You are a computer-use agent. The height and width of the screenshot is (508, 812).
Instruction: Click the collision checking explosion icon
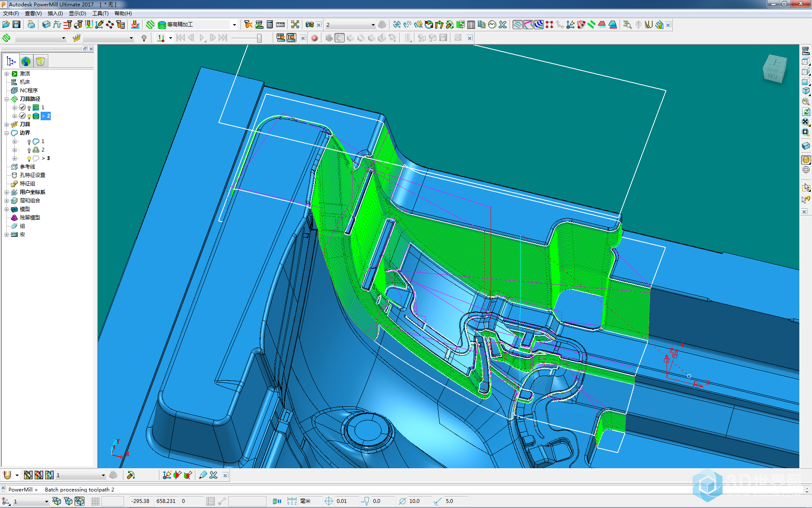point(248,25)
